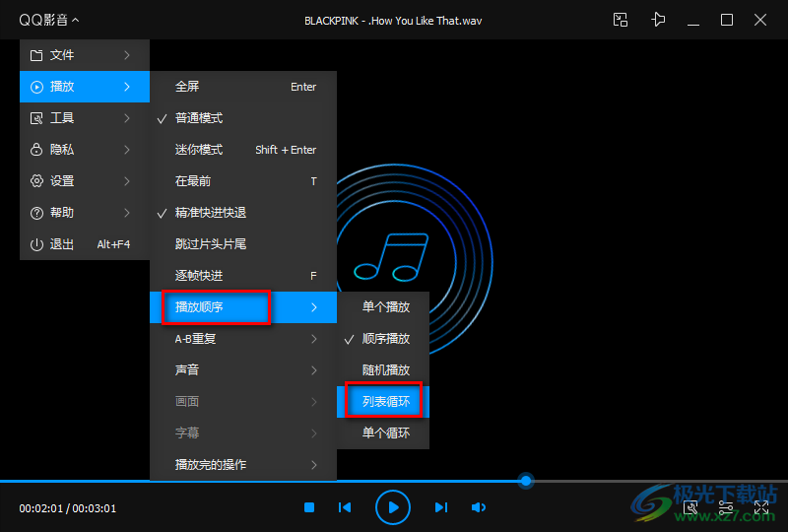This screenshot has width=788, height=532.
Task: Toggle 精准快进快退 option
Action: pyautogui.click(x=243, y=213)
